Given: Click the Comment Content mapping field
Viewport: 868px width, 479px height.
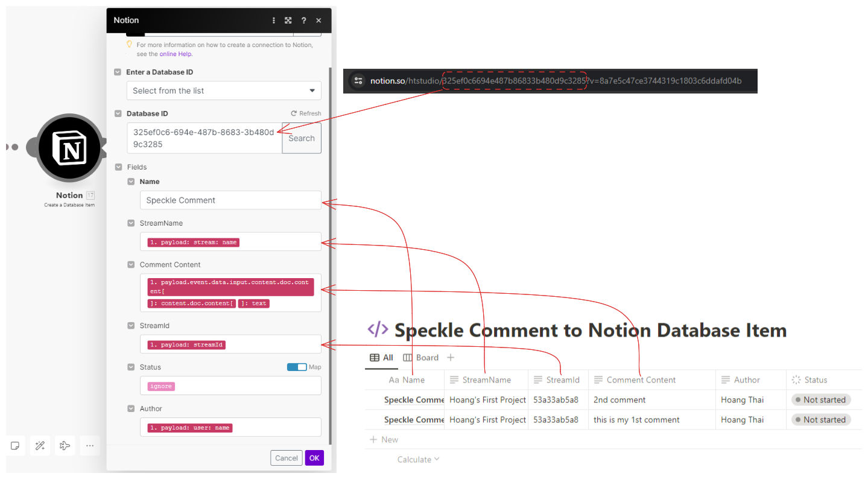Looking at the screenshot, I should point(230,293).
